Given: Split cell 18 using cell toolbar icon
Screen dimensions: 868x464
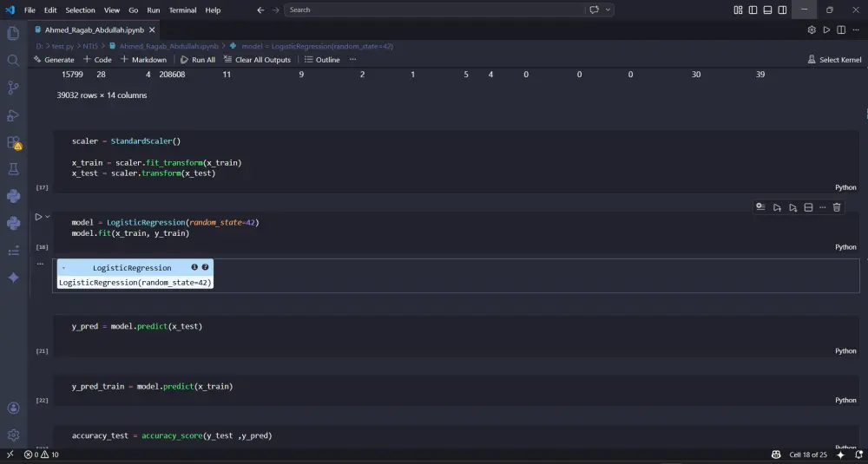Looking at the screenshot, I should (808, 207).
